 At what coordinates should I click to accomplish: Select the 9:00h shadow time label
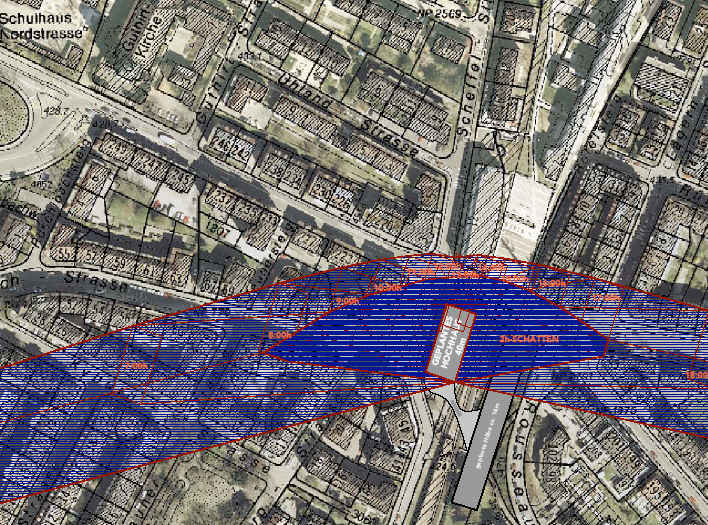(346, 300)
